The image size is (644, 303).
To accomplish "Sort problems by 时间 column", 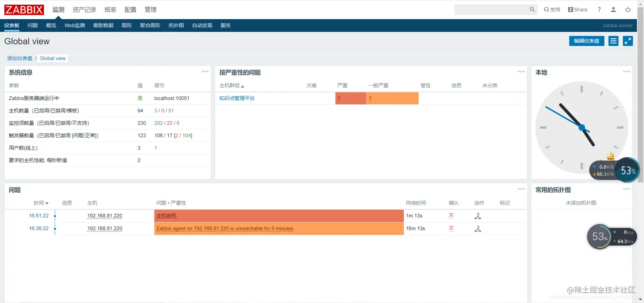I will [x=41, y=203].
